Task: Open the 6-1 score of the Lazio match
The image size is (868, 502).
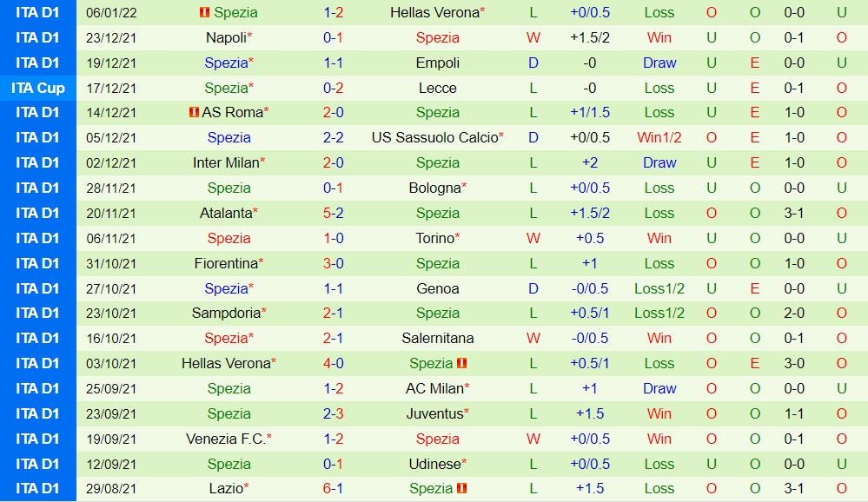Action: pos(333,489)
